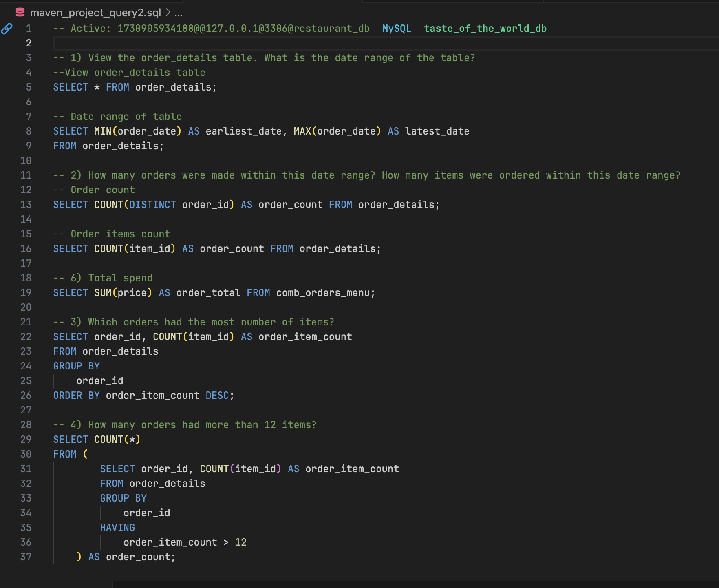719x588 pixels.
Task: Click DISTINCT keyword on line 13
Action: click(x=152, y=205)
